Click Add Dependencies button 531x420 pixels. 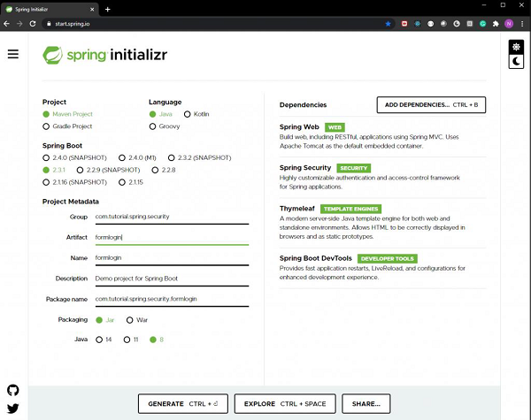(x=431, y=105)
